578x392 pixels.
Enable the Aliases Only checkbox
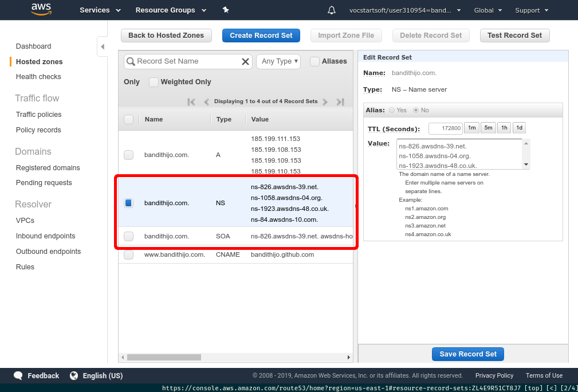pos(314,61)
